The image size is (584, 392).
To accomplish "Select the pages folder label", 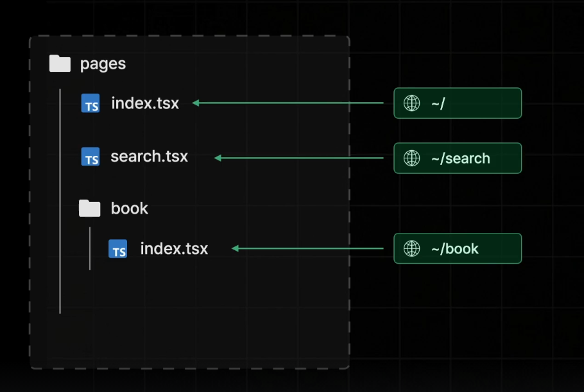I will [103, 64].
